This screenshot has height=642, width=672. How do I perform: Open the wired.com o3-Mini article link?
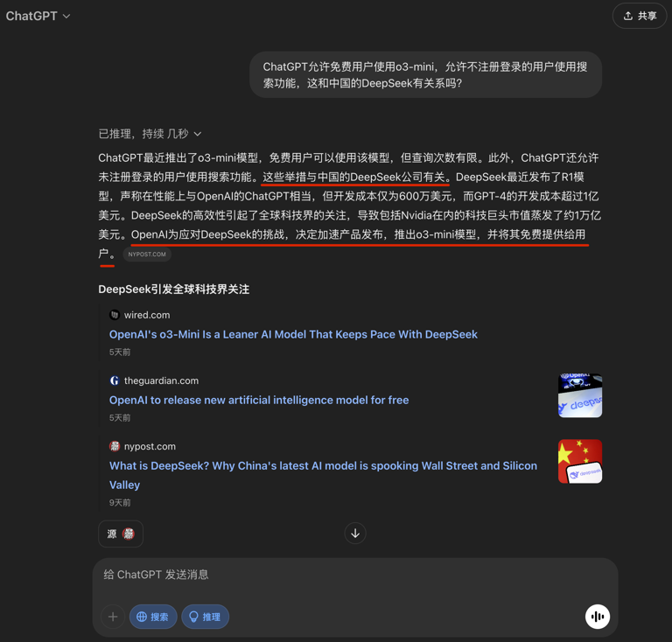(x=293, y=334)
